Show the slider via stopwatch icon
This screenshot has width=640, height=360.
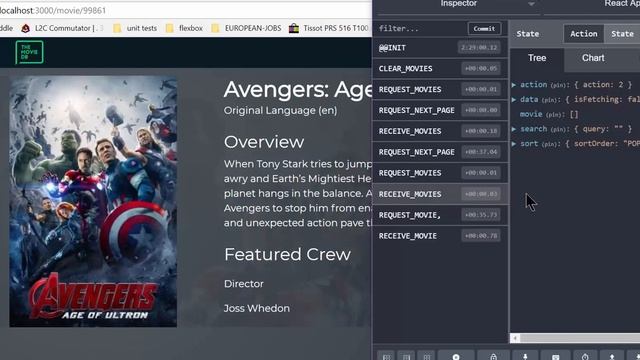click(585, 356)
